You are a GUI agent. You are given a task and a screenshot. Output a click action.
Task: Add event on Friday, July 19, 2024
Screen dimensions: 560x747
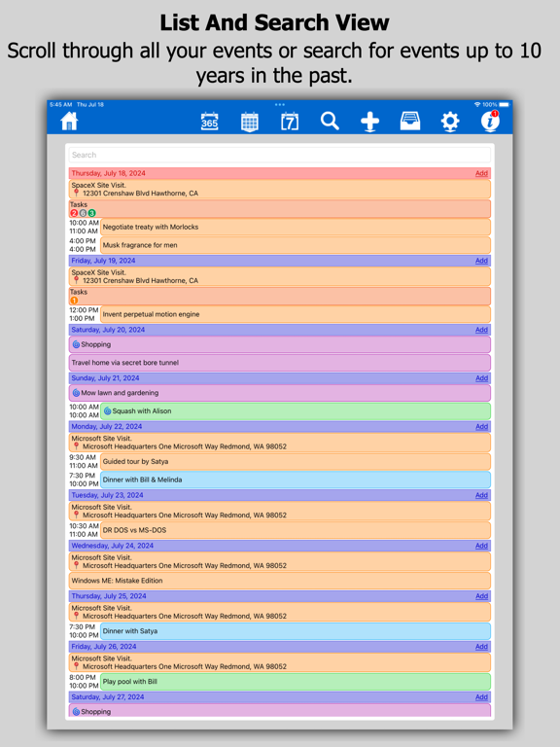[481, 261]
